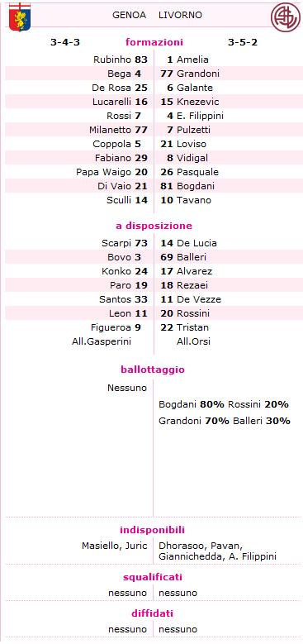Click Papa Waigo 20 player row
Screen dimensions: 303x644
111,172
